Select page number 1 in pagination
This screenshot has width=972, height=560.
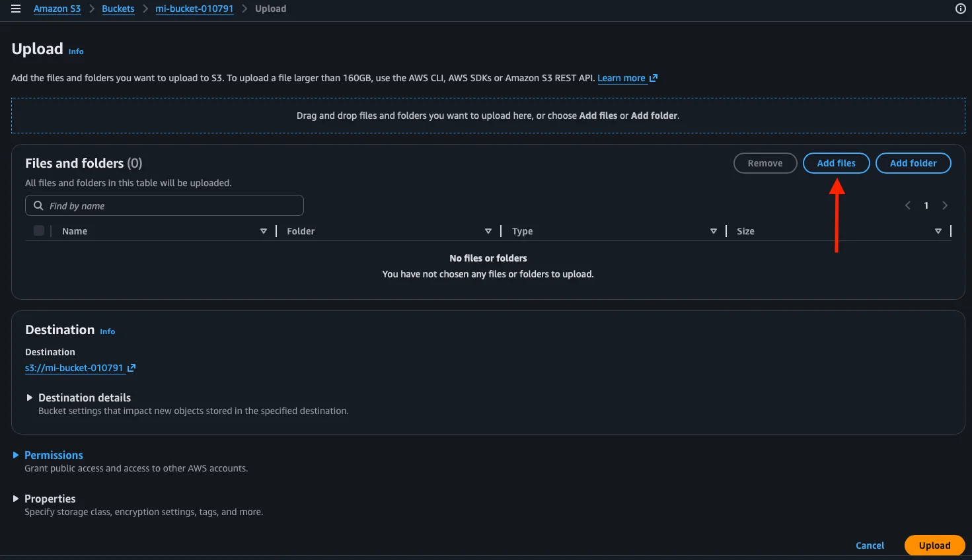(x=926, y=205)
